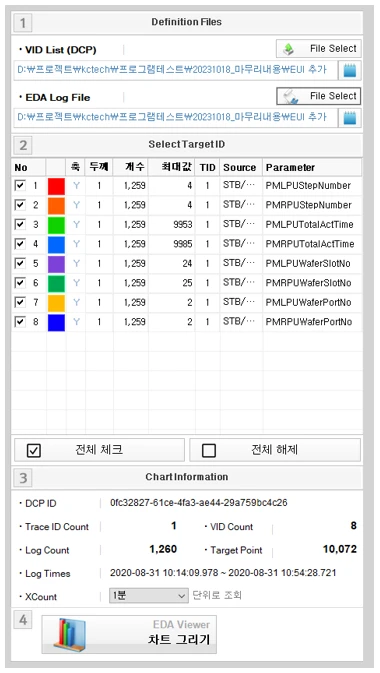Click the No column header
Image resolution: width=380 pixels, height=673 pixels.
pos(28,167)
